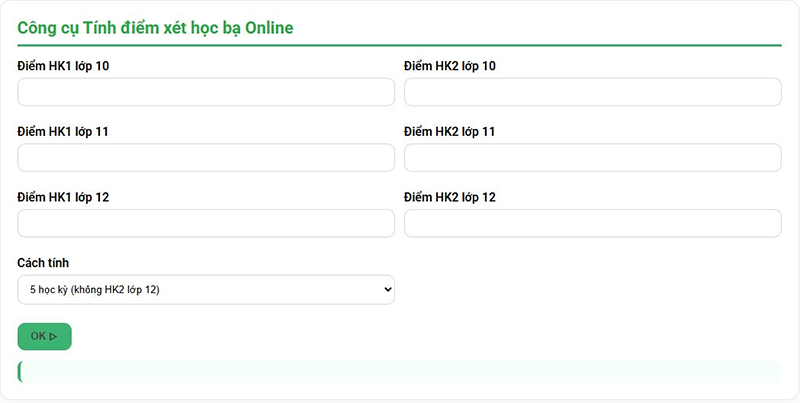Click the green divider line under heading
This screenshot has height=403, width=800.
(x=400, y=45)
